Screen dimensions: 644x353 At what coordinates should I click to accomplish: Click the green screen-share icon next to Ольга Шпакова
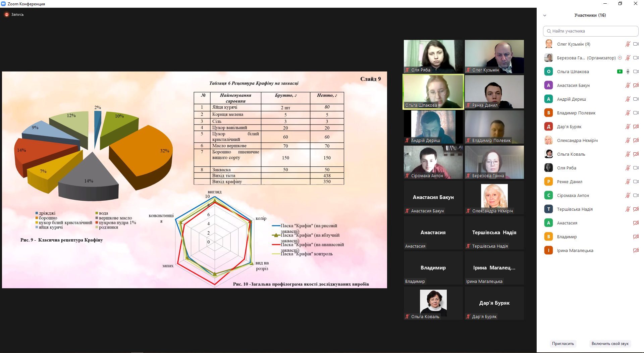pyautogui.click(x=620, y=71)
